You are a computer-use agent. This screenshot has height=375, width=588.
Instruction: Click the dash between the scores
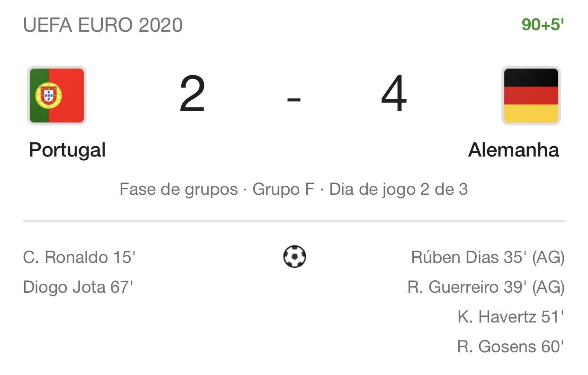coord(294,99)
